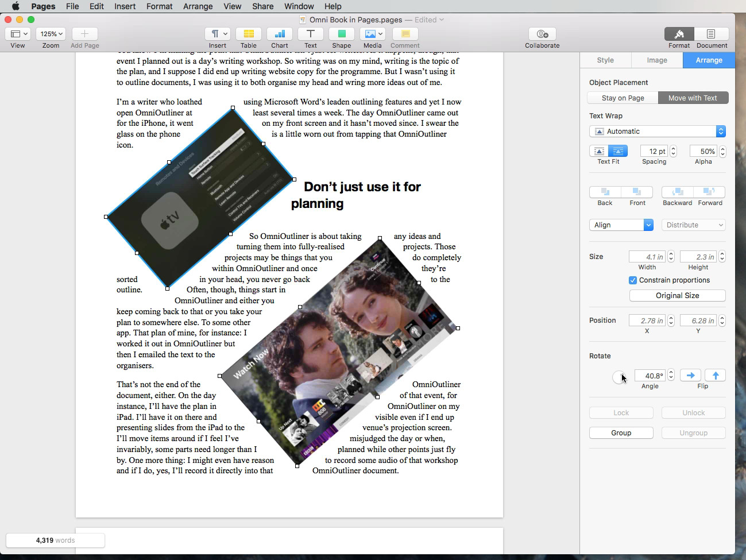
Task: Adjust the Width stepper arrows
Action: [x=671, y=257]
